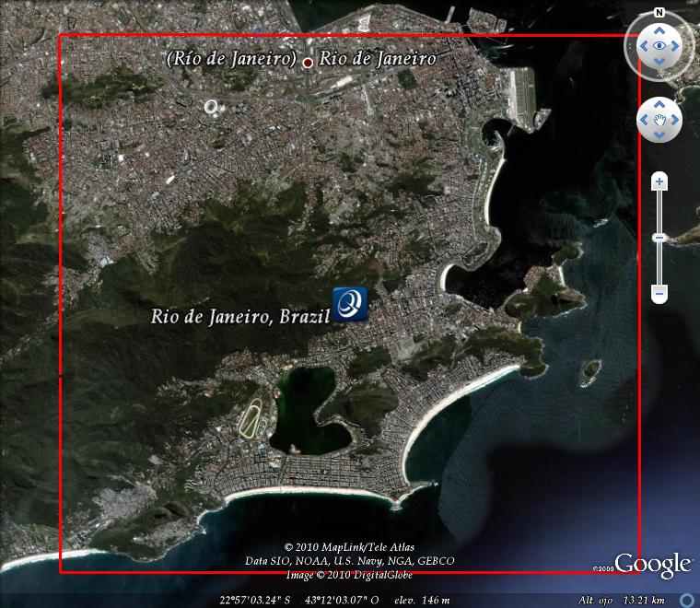Click the eye icon in look joystick

pos(659,45)
